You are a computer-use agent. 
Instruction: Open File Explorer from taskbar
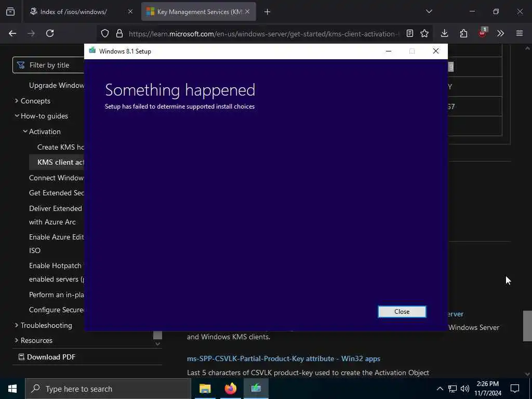click(205, 389)
